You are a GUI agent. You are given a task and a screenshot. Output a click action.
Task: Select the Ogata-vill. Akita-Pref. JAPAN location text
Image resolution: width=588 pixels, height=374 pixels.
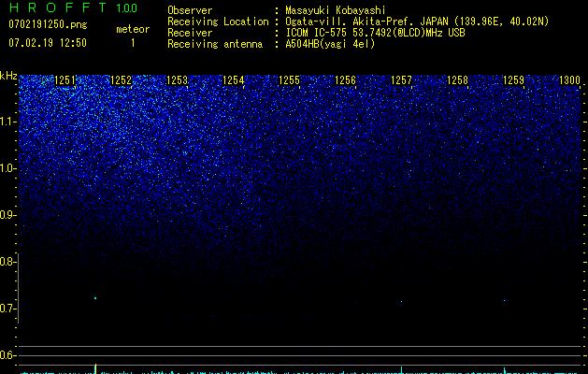417,22
